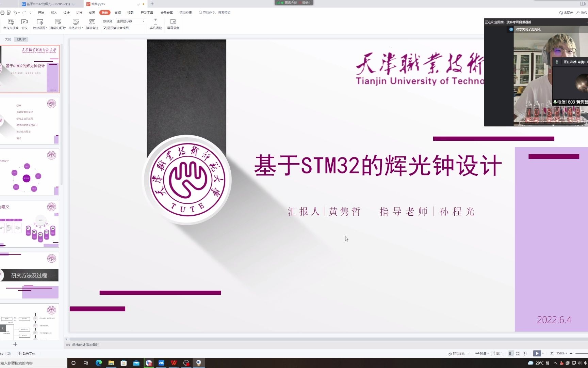
Task: Open WPS Office icon in taskbar
Action: click(x=174, y=363)
